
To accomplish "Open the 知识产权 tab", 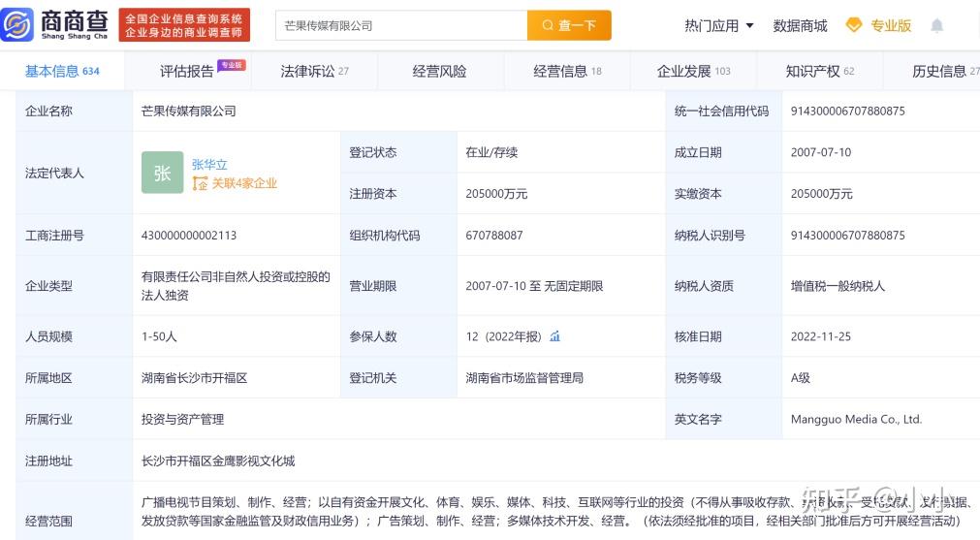I will click(819, 71).
